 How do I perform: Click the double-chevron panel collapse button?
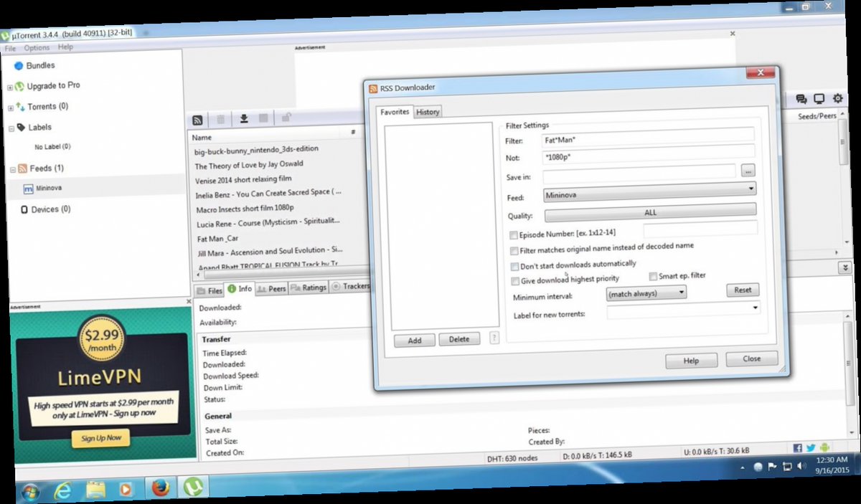pyautogui.click(x=845, y=267)
